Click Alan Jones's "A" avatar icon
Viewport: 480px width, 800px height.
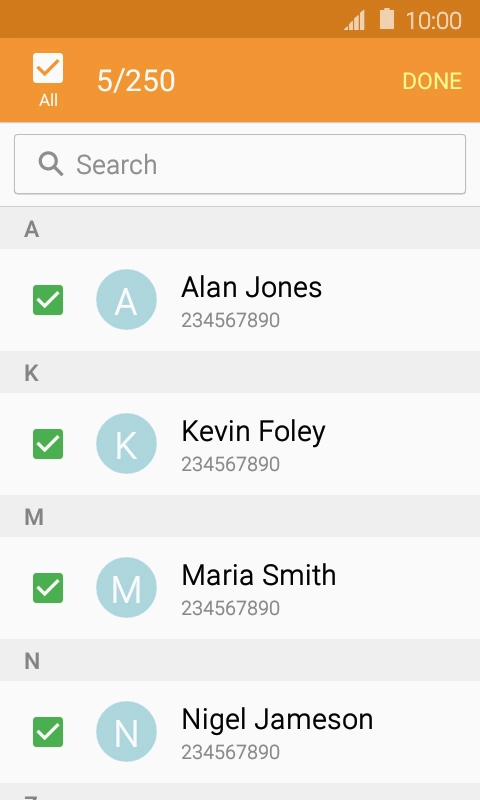[x=126, y=299]
